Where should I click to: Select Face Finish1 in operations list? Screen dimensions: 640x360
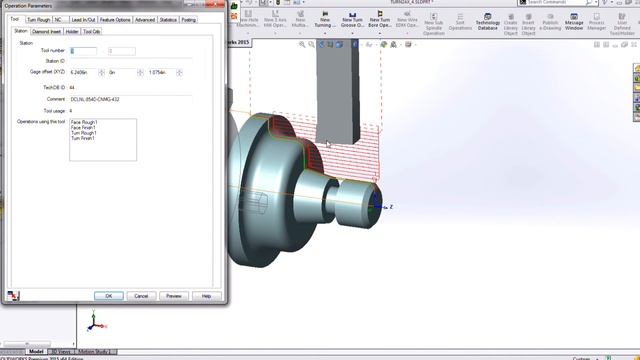tap(83, 127)
